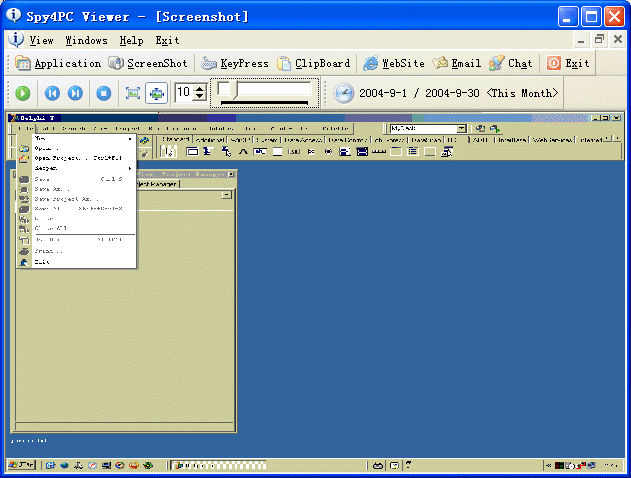
Task: Minimize the inner Screenshot child window
Action: pyautogui.click(x=581, y=39)
